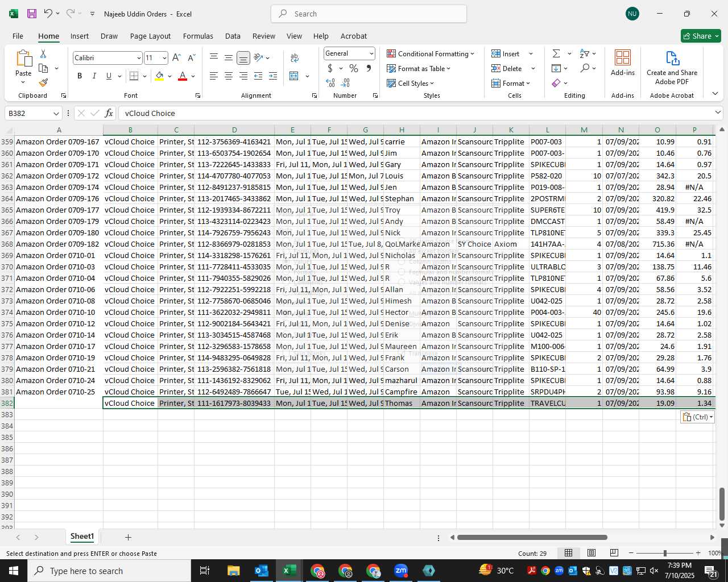Click the Clear eraser icon

(x=556, y=83)
